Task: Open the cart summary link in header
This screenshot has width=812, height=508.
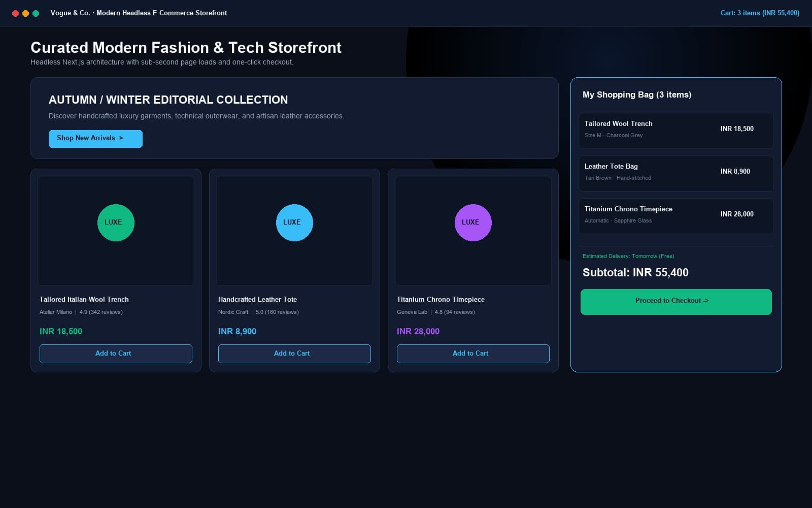Action: click(x=760, y=13)
